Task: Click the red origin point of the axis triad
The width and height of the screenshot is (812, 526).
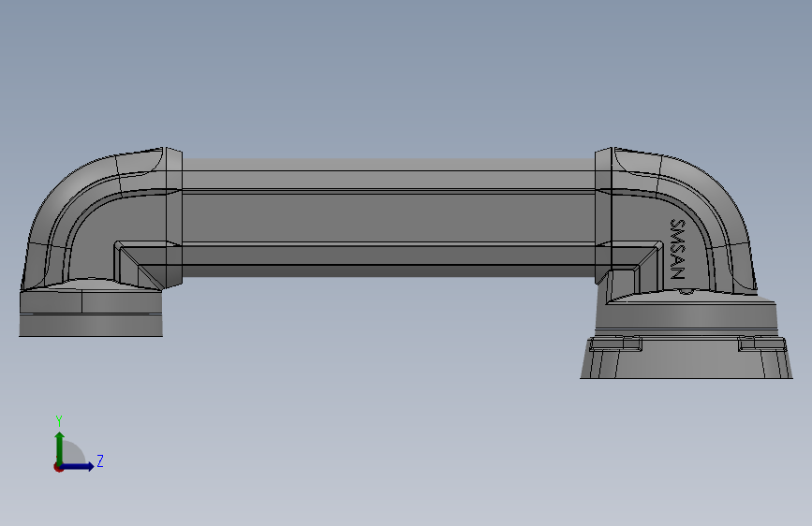Action: 58,467
